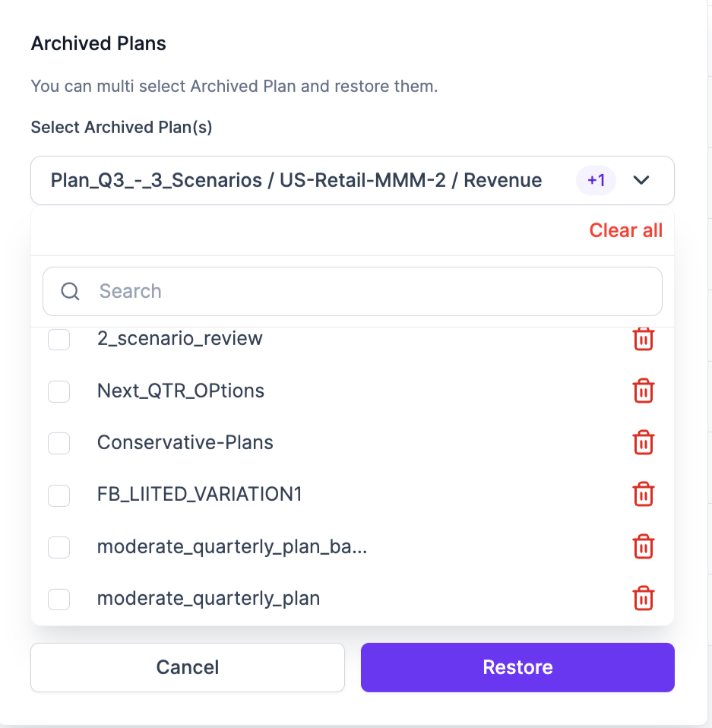712x728 pixels.
Task: Pick the moderate_quarterly_plan_ba... list item
Action: 232,547
